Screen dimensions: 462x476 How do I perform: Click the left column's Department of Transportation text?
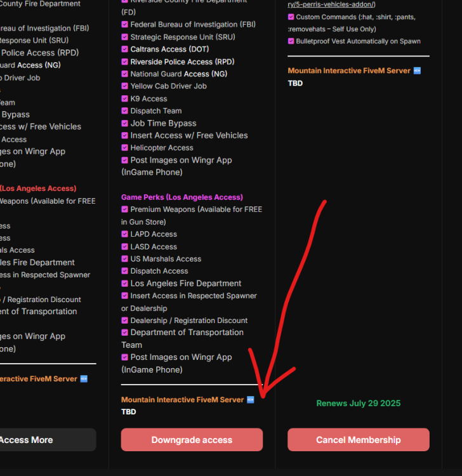click(x=39, y=312)
